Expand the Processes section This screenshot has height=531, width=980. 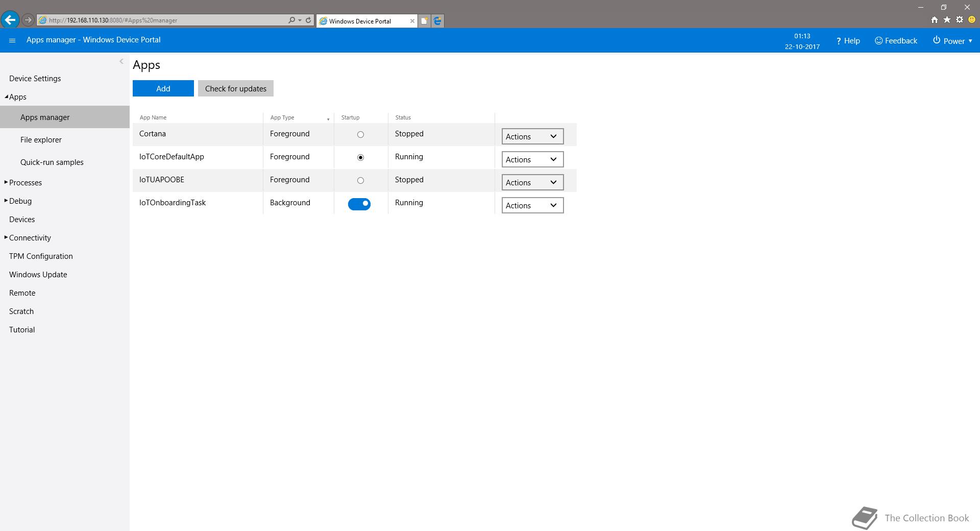[6, 182]
